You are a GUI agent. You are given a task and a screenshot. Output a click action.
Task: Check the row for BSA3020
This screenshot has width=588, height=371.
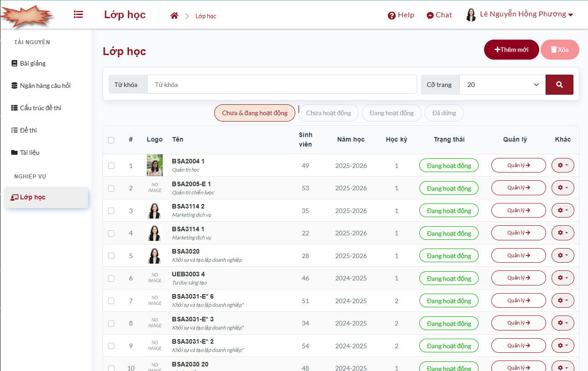pos(111,256)
